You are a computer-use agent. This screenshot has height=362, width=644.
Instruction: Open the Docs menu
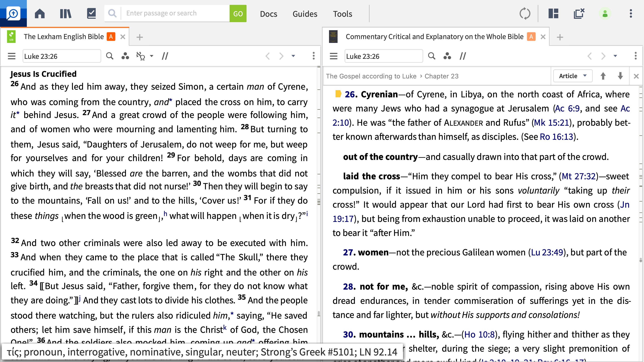click(269, 14)
